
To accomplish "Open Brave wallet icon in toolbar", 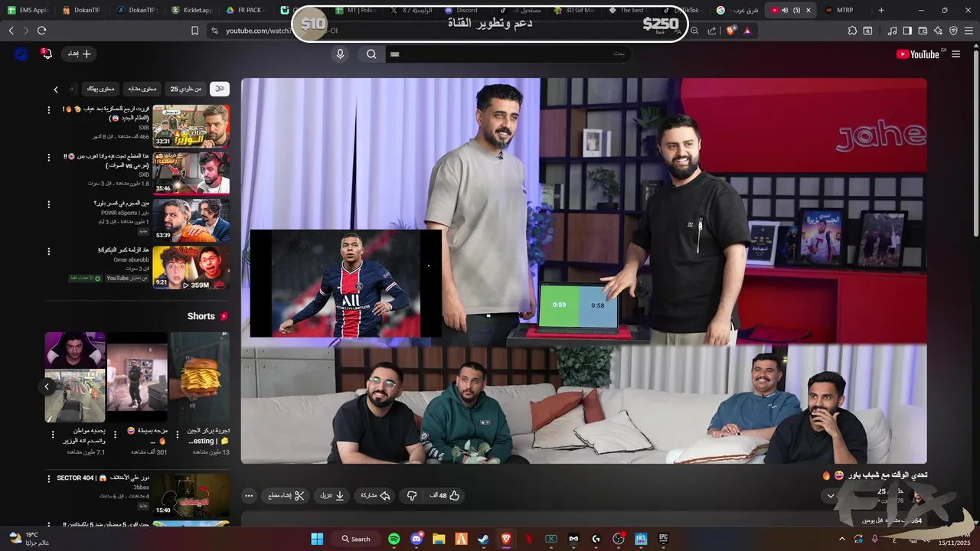I will 923,31.
